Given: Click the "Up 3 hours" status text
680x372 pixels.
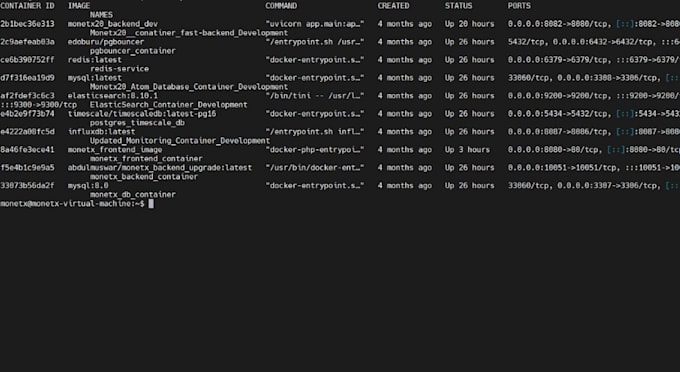Looking at the screenshot, I should coord(467,150).
